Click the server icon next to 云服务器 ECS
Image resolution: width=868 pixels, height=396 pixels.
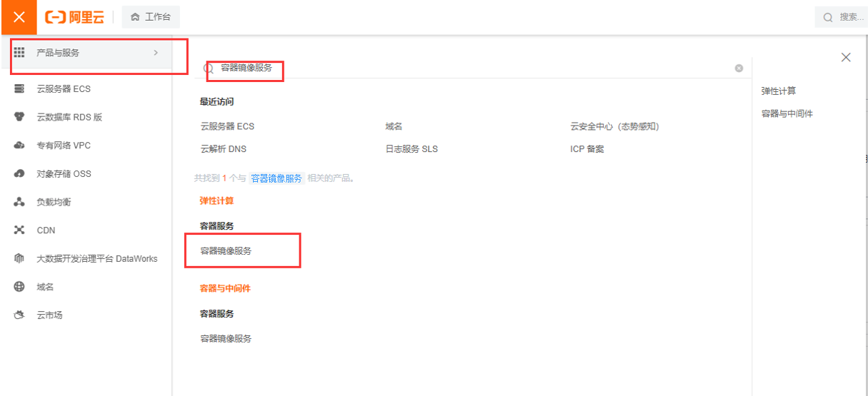(19, 89)
